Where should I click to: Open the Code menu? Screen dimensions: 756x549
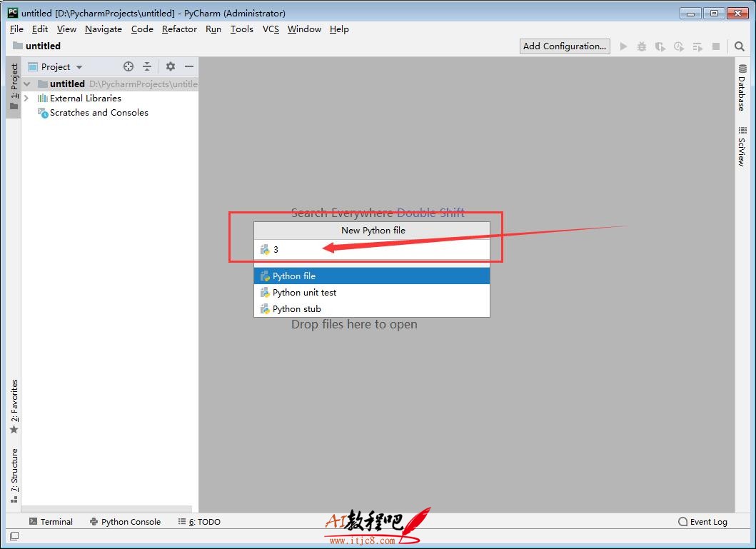142,29
